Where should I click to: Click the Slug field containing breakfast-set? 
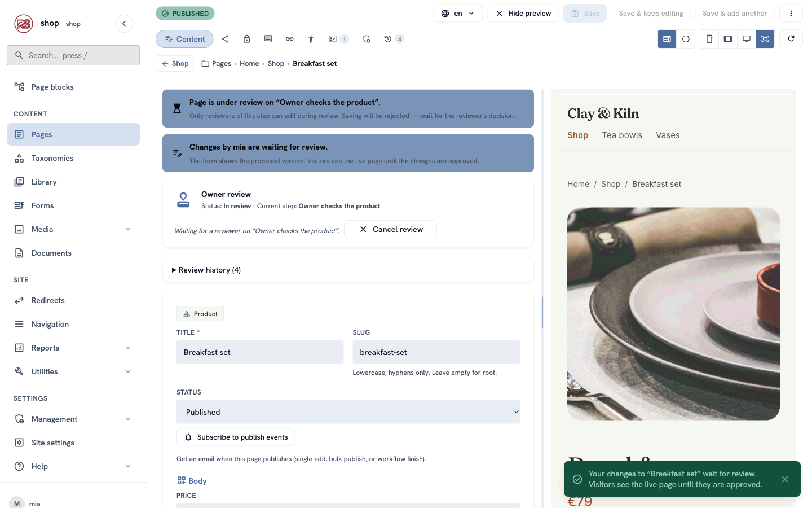click(436, 352)
